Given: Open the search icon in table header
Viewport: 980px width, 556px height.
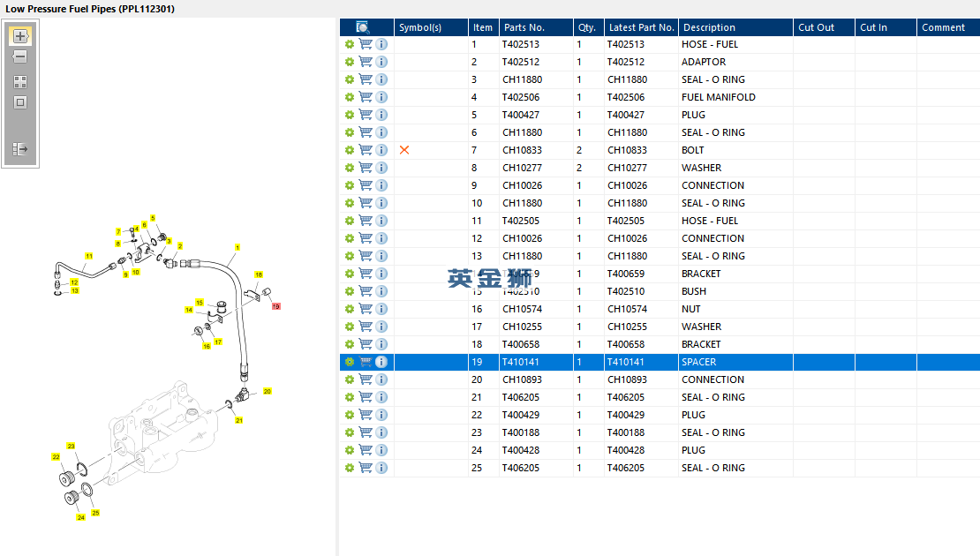Looking at the screenshot, I should [363, 27].
